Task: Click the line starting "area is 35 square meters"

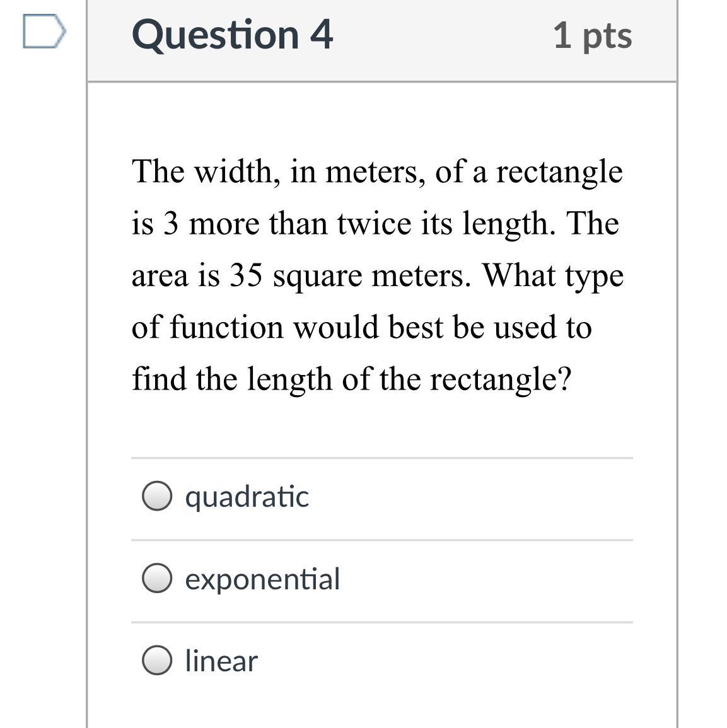Action: point(377,275)
